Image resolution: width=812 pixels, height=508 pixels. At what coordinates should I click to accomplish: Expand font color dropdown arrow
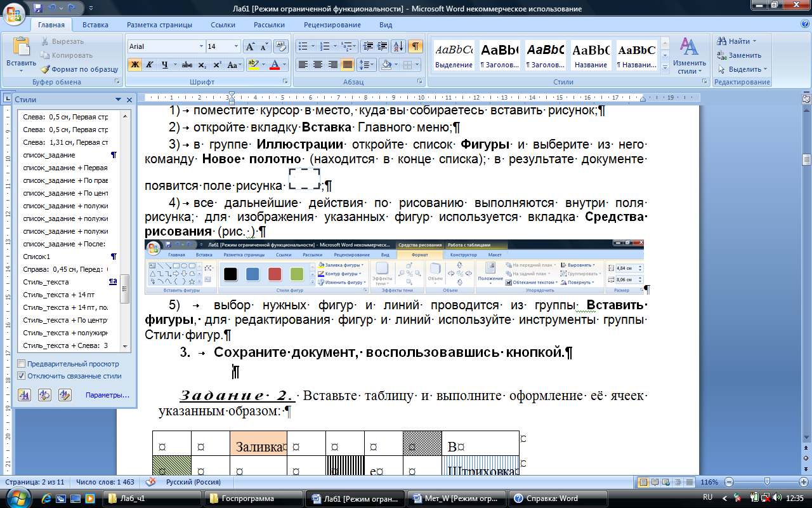click(284, 65)
